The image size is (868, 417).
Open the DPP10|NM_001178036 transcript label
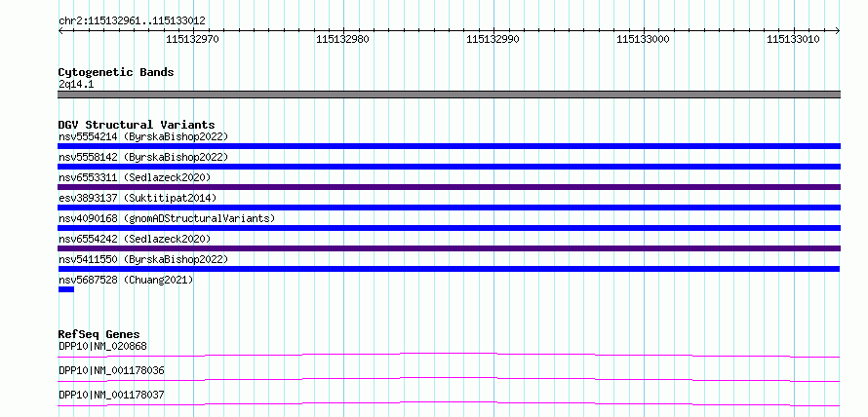[x=111, y=370]
